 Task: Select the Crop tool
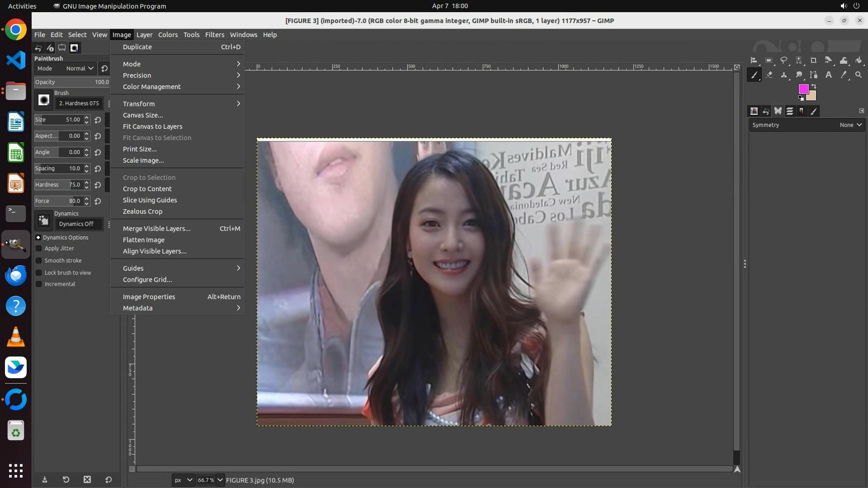[814, 60]
